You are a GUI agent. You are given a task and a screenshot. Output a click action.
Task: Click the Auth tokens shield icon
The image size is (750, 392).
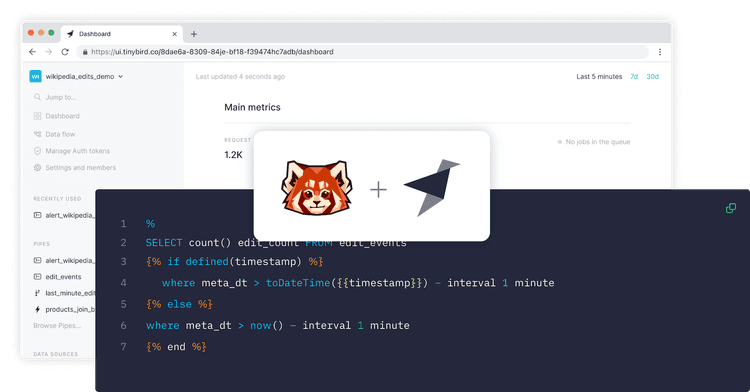tap(37, 151)
